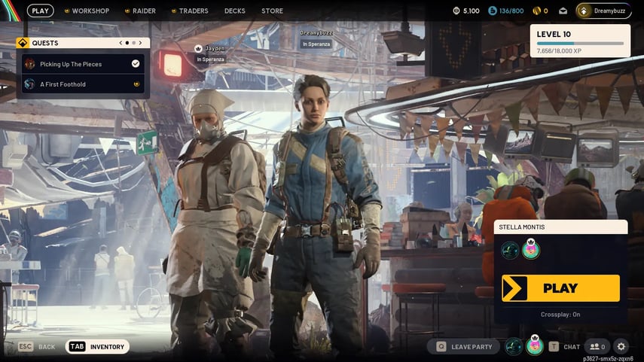Viewport: 644px width, 362px height.
Task: Switch to the Traders tab
Action: (189, 11)
